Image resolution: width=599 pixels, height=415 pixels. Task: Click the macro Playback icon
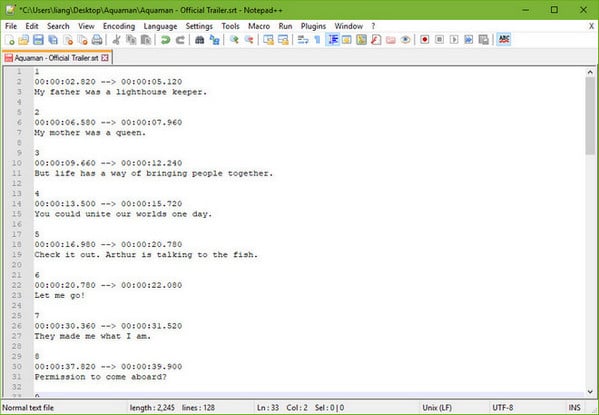tap(454, 40)
